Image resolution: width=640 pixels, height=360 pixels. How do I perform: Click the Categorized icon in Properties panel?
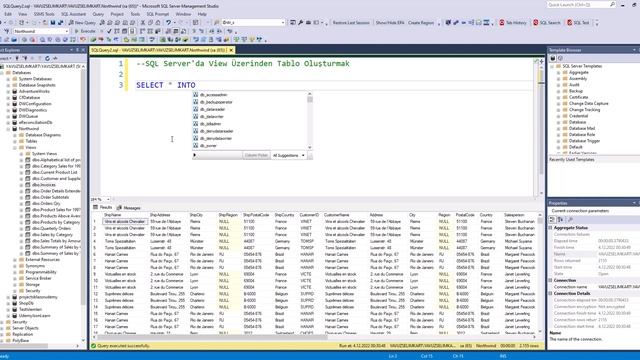coord(552,220)
